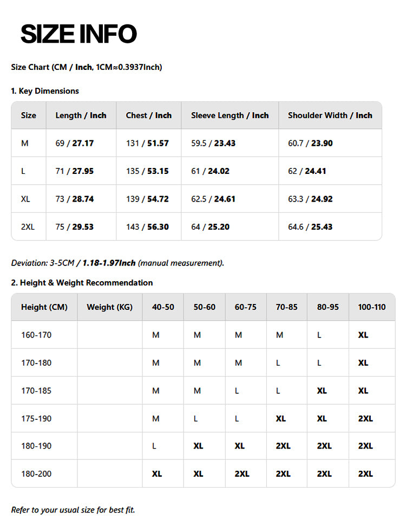Click the Chest / Inch column header
This screenshot has width=406, height=532.
coord(148,115)
